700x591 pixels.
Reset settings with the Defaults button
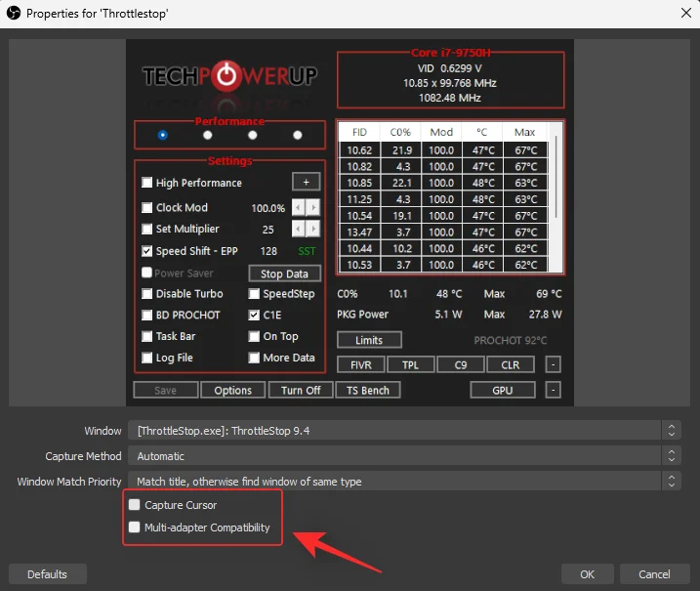47,574
